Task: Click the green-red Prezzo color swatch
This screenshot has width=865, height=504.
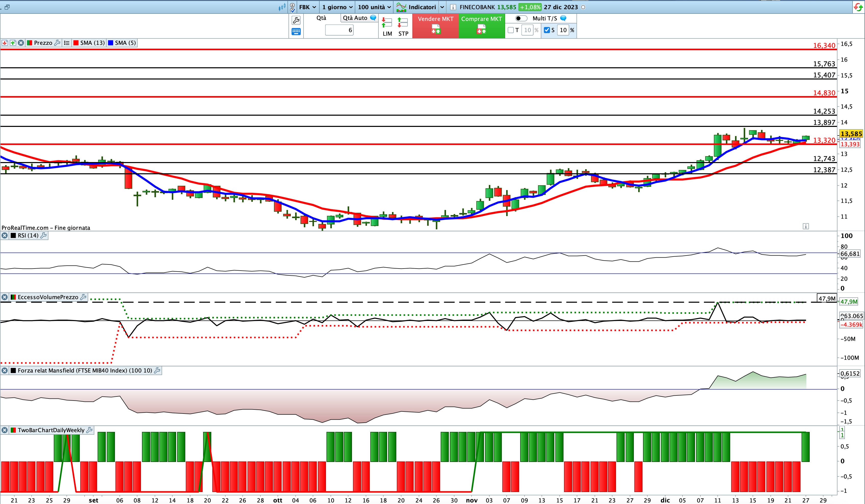Action: [x=30, y=43]
